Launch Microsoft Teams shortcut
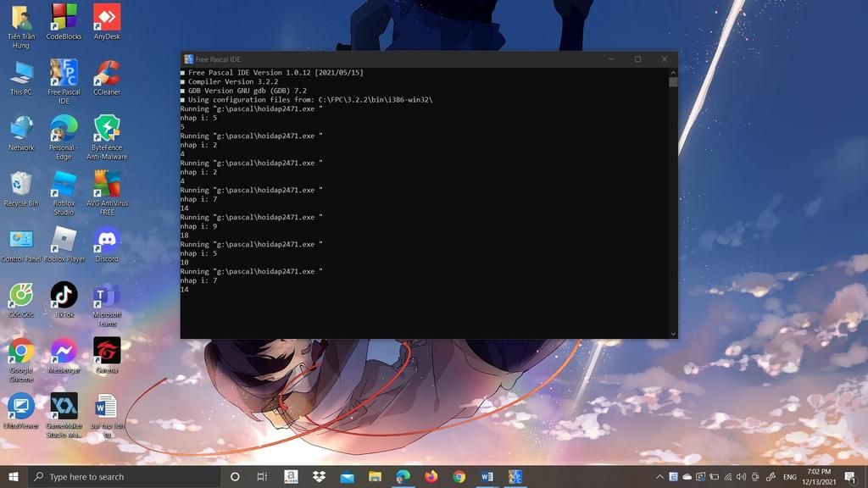This screenshot has height=488, width=868. 107,305
